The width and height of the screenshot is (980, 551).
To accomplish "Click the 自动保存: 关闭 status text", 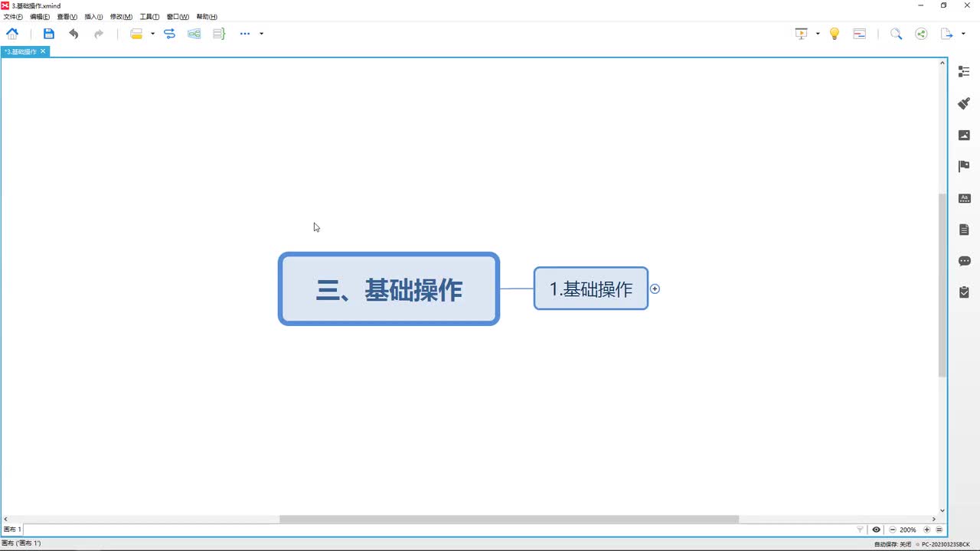I will coord(893,544).
